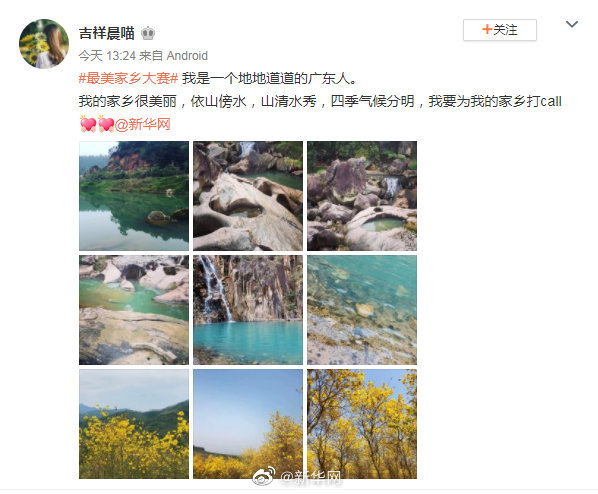Click the 今天 13:24 timestamp
Viewport: 598px width, 494px height.
click(x=107, y=56)
